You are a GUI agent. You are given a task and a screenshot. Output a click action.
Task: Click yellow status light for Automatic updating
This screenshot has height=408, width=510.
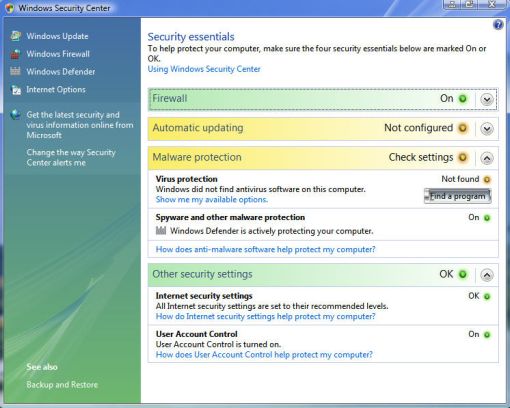[463, 128]
